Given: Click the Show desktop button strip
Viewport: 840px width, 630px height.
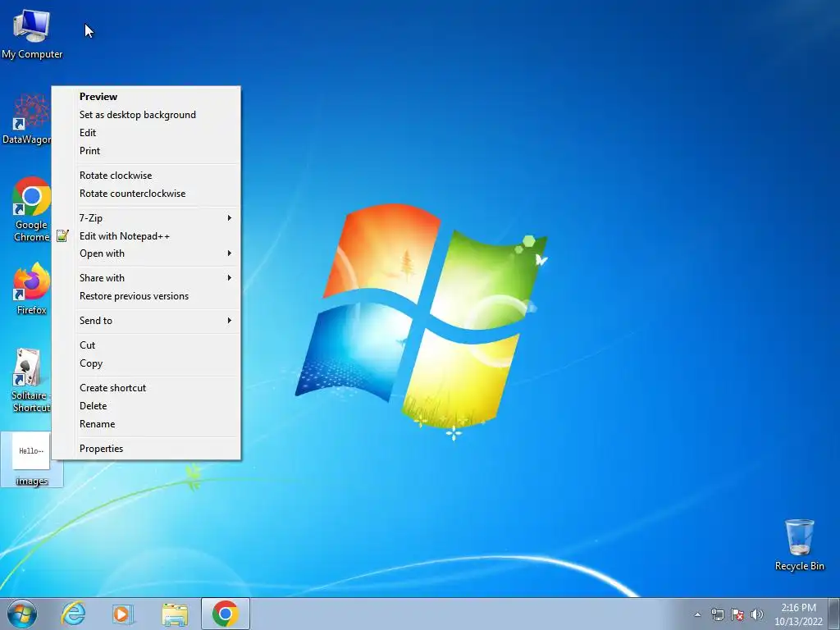Looking at the screenshot, I should [x=834, y=614].
